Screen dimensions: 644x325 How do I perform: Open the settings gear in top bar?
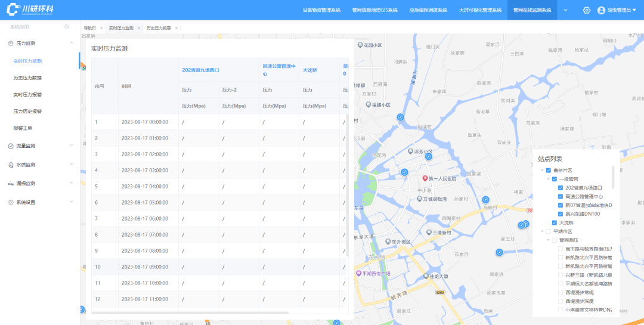point(587,10)
